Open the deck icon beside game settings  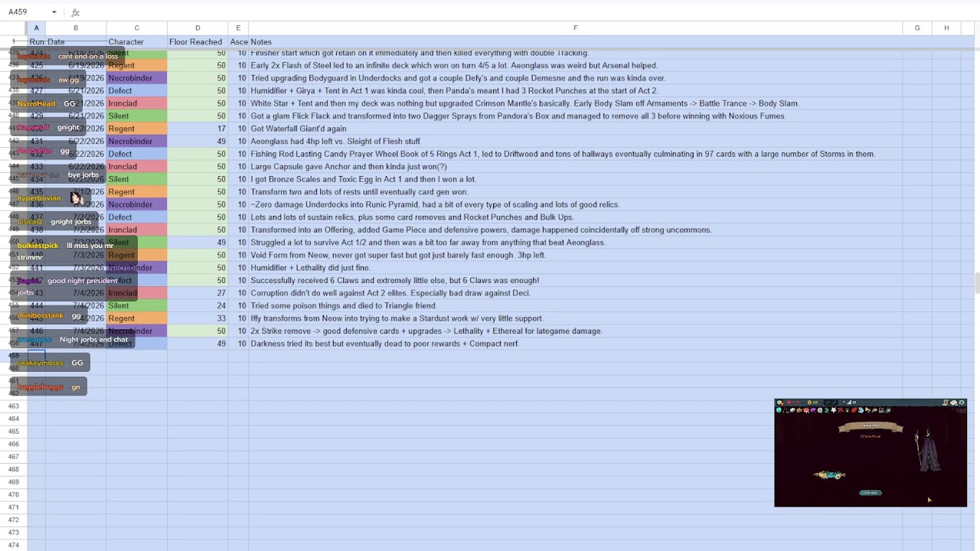[953, 403]
